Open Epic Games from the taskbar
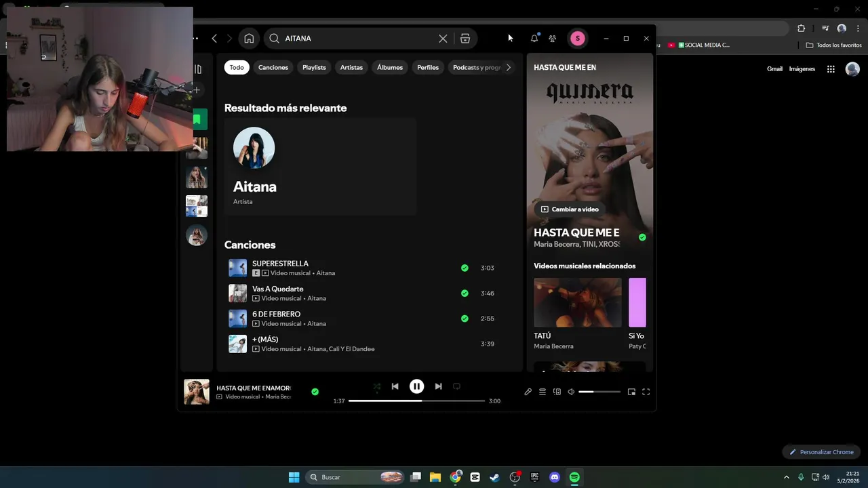Viewport: 868px width, 488px height. click(x=534, y=477)
